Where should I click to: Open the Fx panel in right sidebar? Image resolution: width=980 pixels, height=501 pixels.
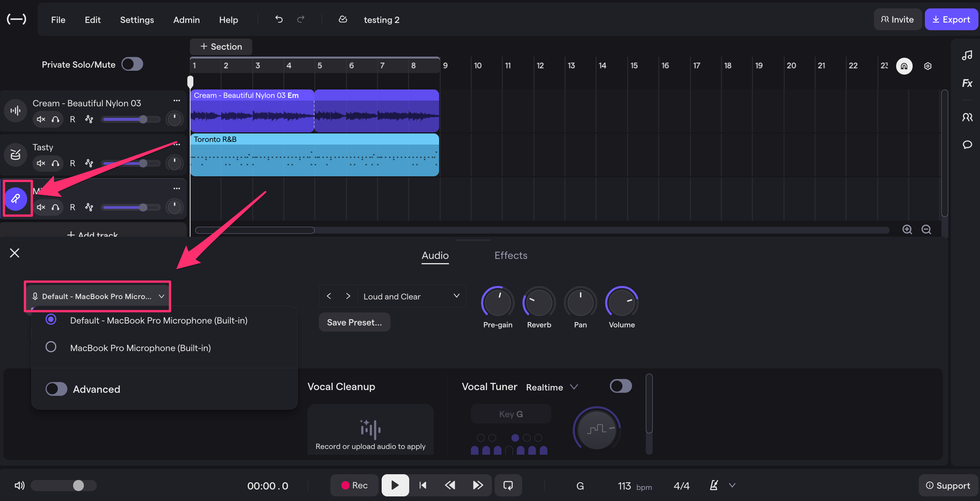coord(967,83)
